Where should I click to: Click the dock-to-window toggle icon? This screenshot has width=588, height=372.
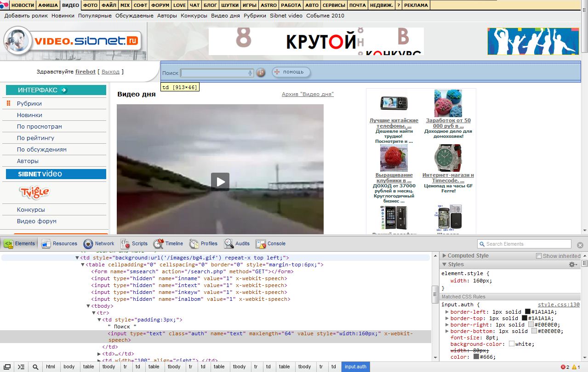(x=7, y=367)
